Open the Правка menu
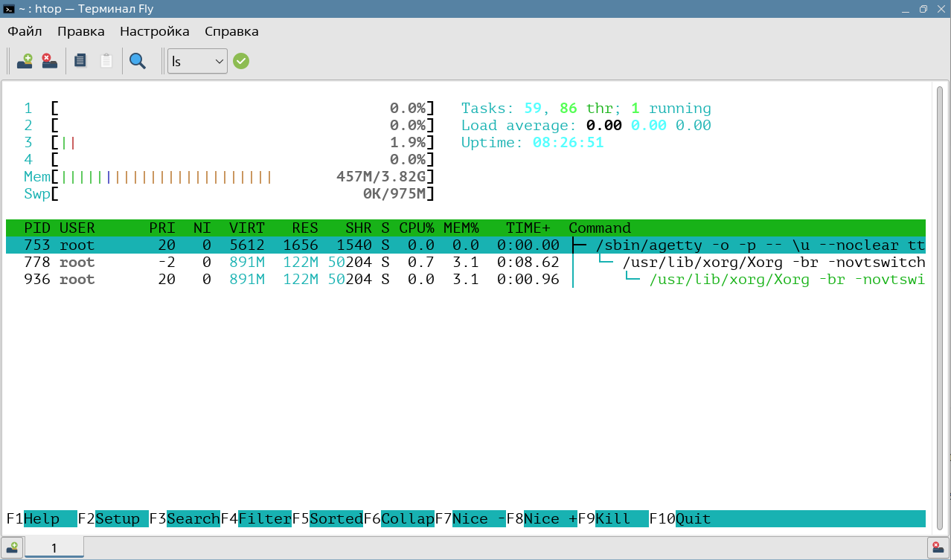The image size is (951, 560). (x=81, y=31)
